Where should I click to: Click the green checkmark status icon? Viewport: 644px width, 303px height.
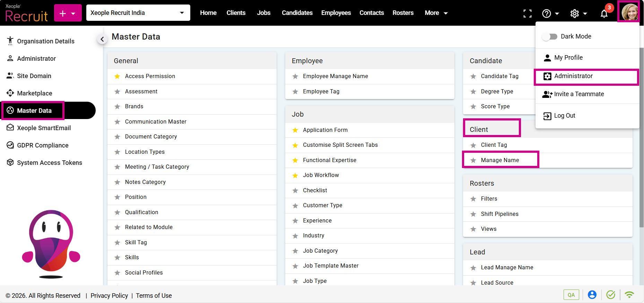point(610,295)
